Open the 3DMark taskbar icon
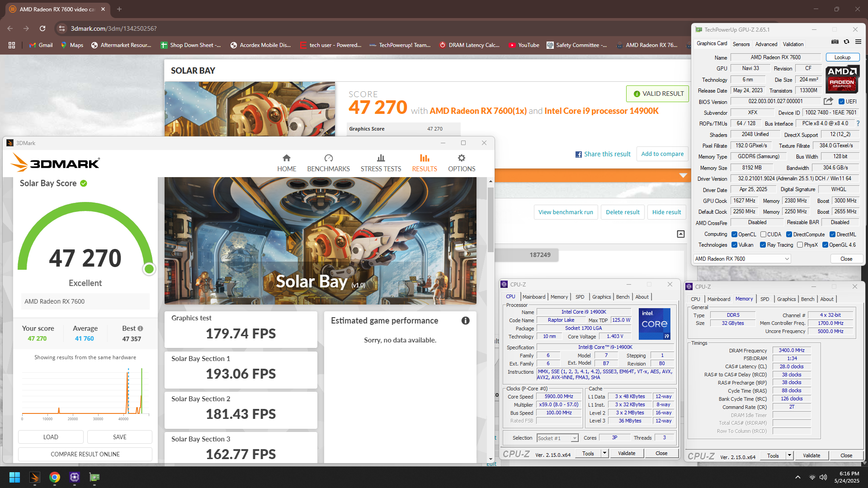Image resolution: width=868 pixels, height=488 pixels. pyautogui.click(x=35, y=477)
